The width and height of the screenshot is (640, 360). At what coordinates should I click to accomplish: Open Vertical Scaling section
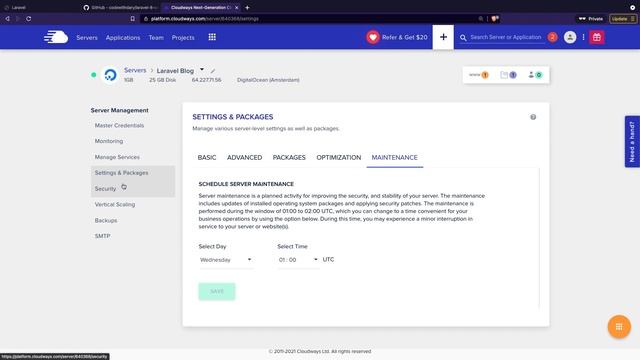tap(115, 204)
